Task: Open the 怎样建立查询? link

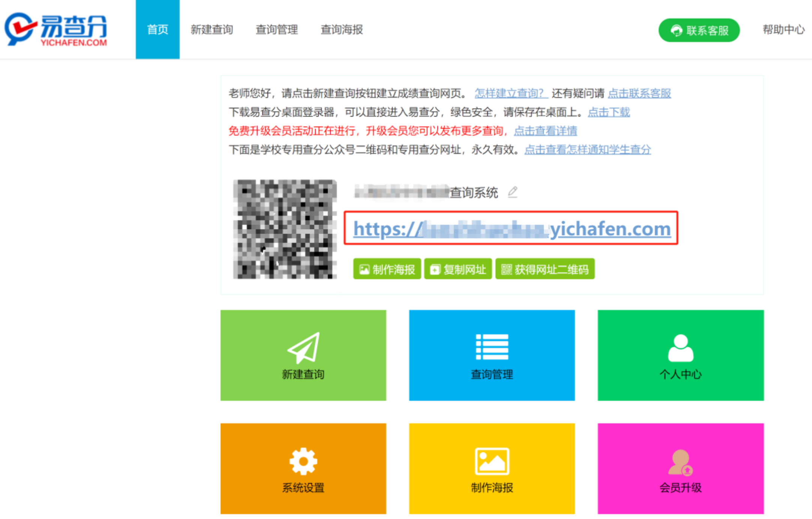Action: (x=511, y=93)
